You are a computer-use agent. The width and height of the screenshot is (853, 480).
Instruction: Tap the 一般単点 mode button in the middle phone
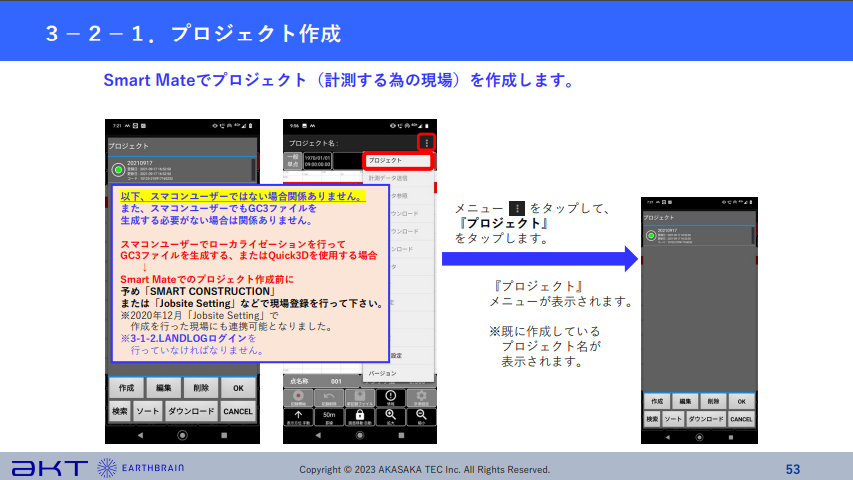click(x=293, y=161)
